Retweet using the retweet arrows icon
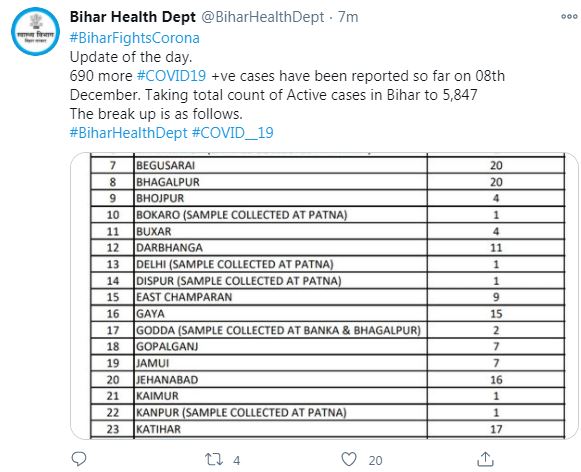The height and width of the screenshot is (472, 581). pos(214,460)
